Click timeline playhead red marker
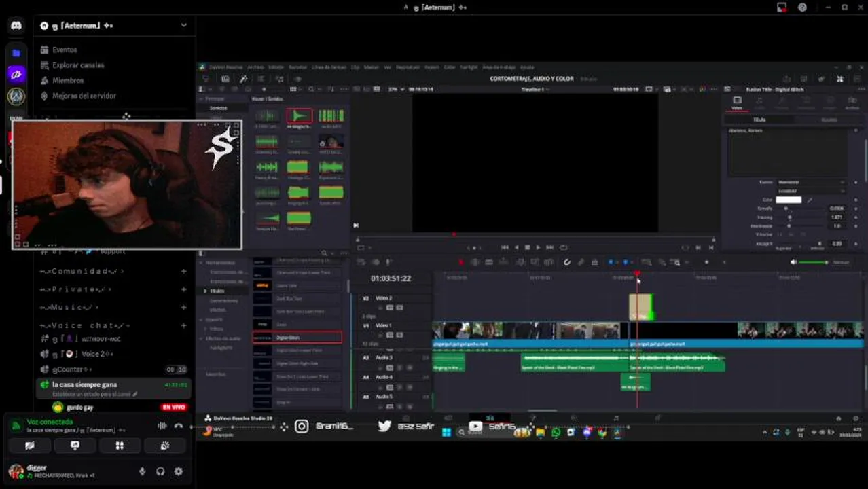 coord(637,273)
